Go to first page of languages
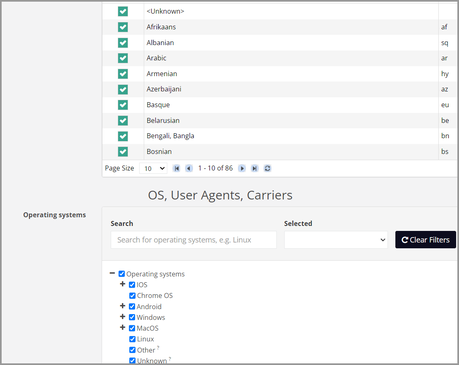Screen dimensions: 459x365 coord(176,168)
